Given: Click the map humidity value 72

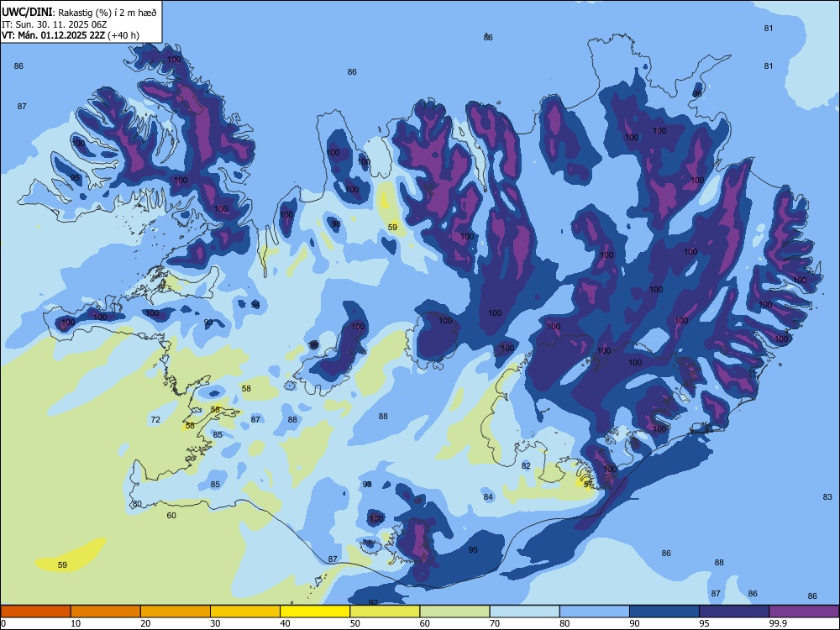Looking at the screenshot, I should click(x=155, y=419).
